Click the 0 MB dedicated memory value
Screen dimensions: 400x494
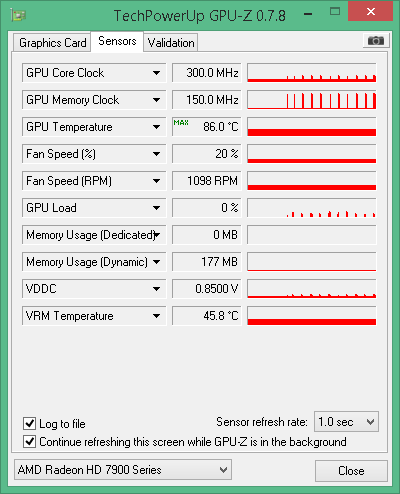pyautogui.click(x=207, y=235)
